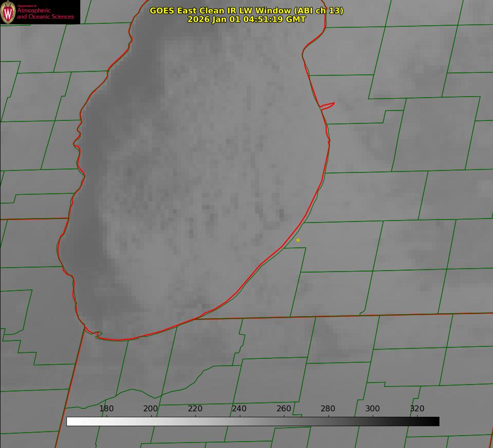The width and height of the screenshot is (493, 448).
Task: Select the 320 colorbar tick label
Action: point(417,409)
